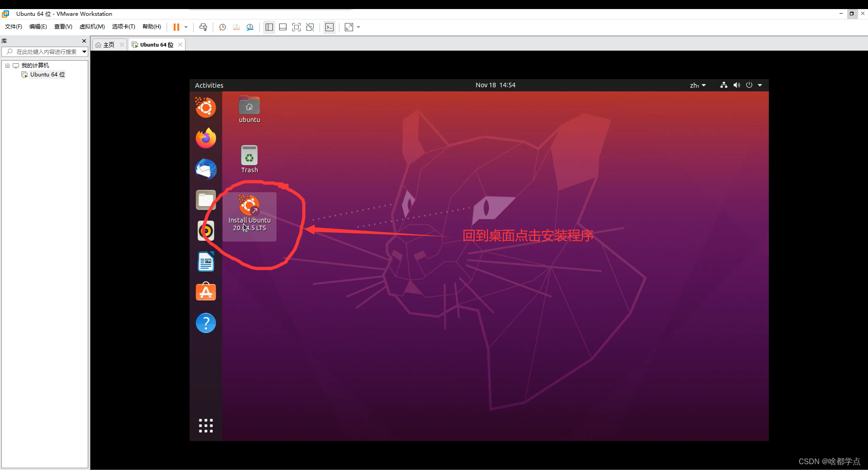Open the 虚拟机(M) menu
Viewport: 868px width, 470px height.
(x=92, y=27)
